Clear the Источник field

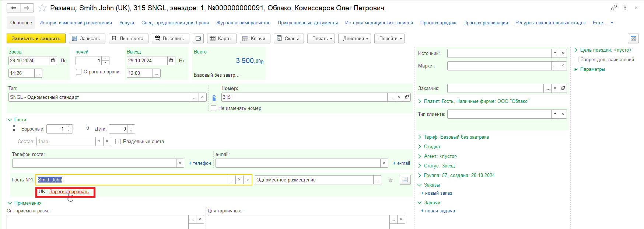pos(563,53)
